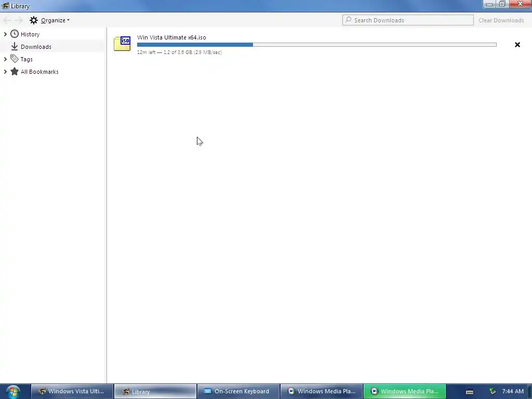Image resolution: width=532 pixels, height=399 pixels.
Task: Open the Windows Start menu orb
Action: coord(13,392)
